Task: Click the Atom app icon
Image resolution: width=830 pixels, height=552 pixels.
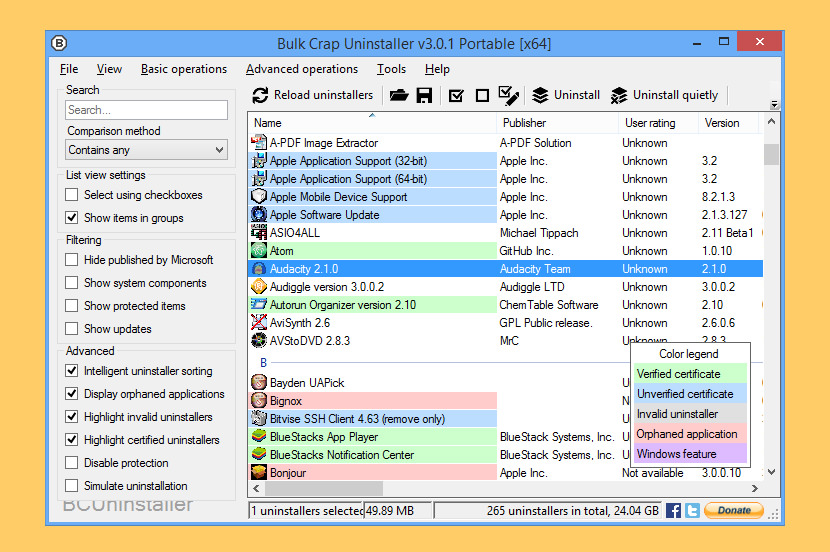Action: coord(259,250)
